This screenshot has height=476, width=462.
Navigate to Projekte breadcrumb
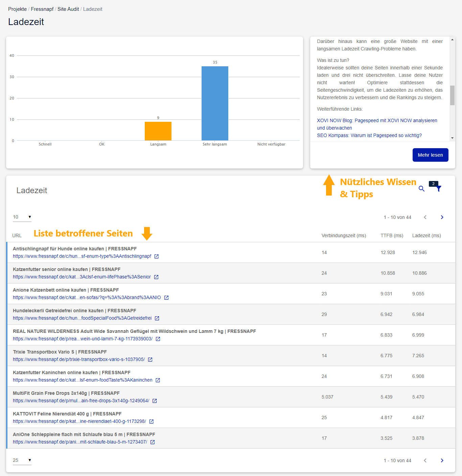17,9
